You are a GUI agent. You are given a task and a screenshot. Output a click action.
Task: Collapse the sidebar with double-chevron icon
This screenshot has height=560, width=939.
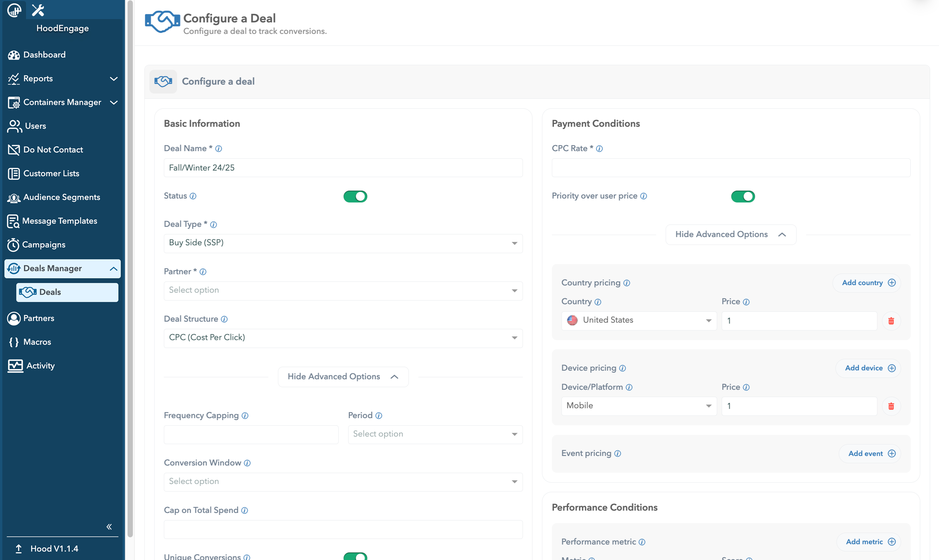pos(109,526)
